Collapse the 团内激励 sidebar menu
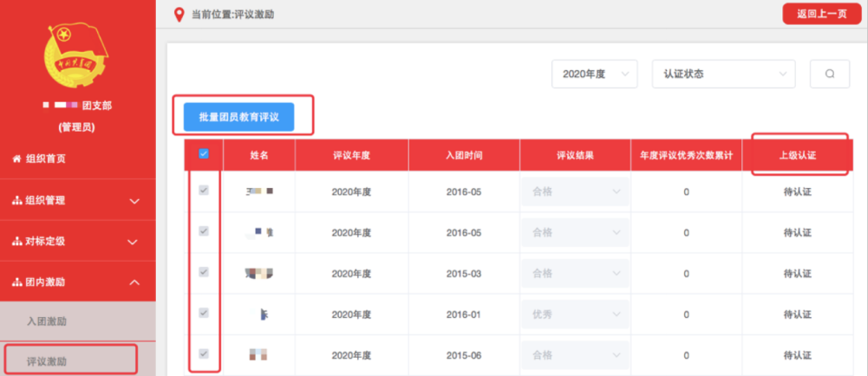Viewport: 868px width, 376px height. click(x=77, y=282)
